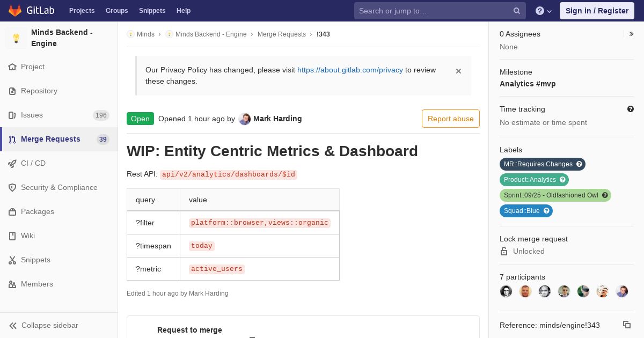Open the Wiki sidebar item
Viewport: 644px width, 338px height.
coord(59,236)
